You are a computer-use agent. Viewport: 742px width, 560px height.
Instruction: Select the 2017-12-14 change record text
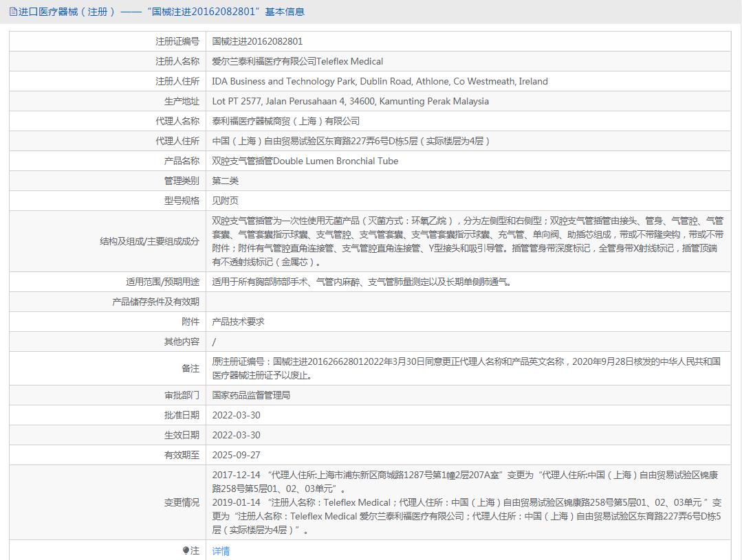[x=465, y=482]
